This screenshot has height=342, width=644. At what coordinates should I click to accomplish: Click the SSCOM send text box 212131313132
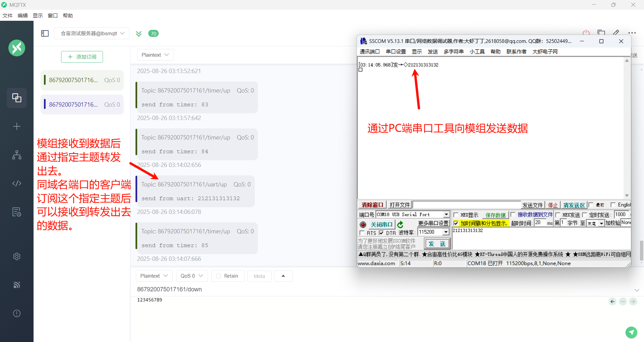[x=541, y=238]
